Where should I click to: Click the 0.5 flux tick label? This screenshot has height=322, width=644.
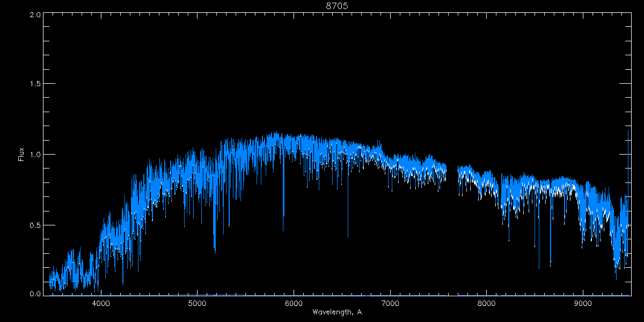click(x=33, y=225)
